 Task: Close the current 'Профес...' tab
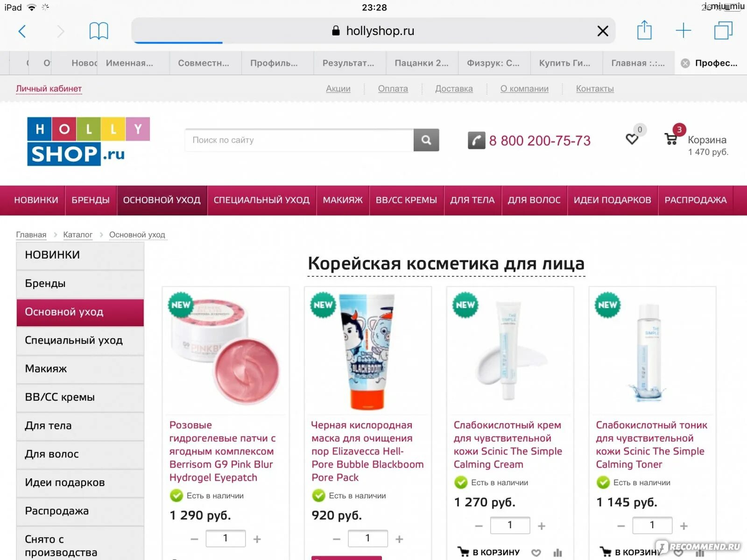click(x=685, y=63)
